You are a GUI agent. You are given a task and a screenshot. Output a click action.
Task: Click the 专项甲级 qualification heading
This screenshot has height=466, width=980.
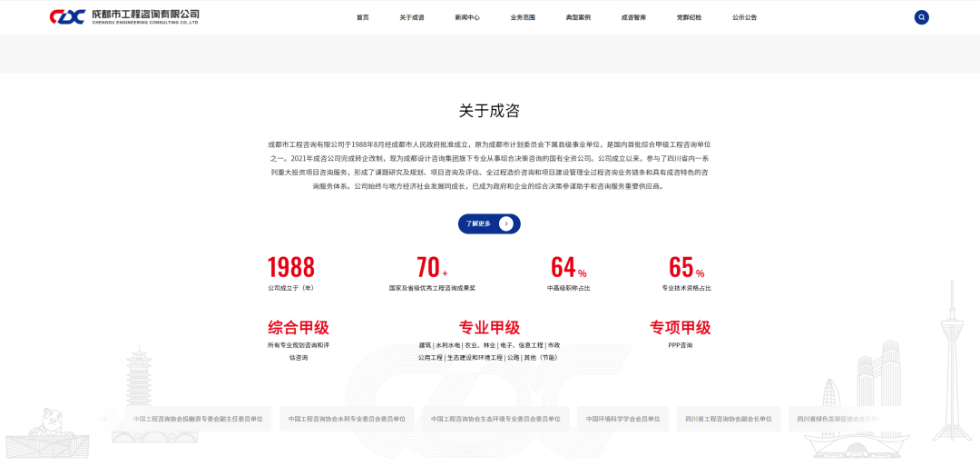680,328
